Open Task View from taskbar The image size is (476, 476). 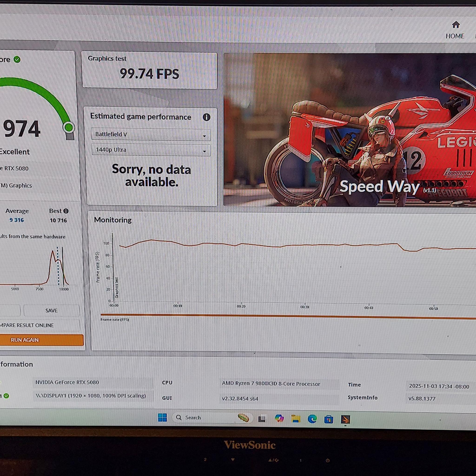click(x=262, y=419)
